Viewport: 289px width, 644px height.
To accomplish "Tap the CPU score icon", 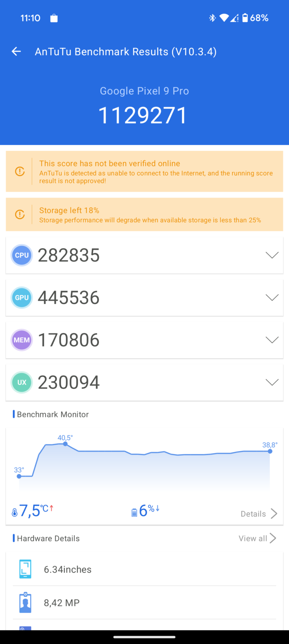I will (22, 255).
